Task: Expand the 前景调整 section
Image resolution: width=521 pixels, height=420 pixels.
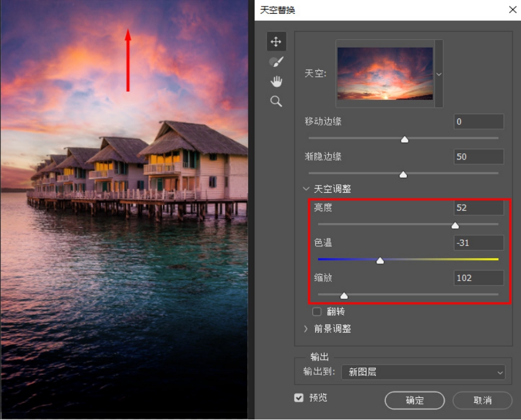Action: pos(306,328)
